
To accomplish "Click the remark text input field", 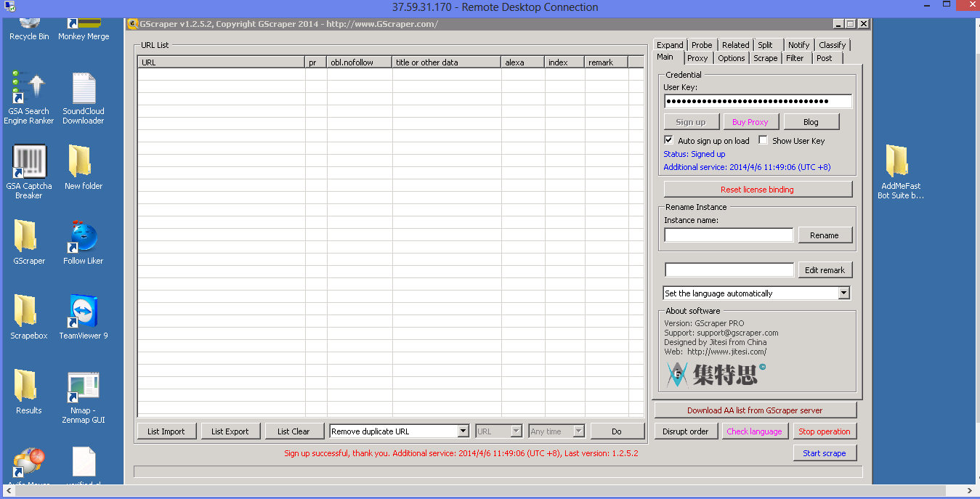I will 729,270.
